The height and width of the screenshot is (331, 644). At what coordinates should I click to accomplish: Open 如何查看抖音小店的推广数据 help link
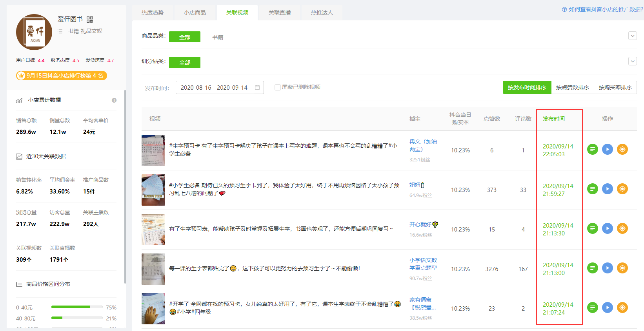click(x=606, y=9)
